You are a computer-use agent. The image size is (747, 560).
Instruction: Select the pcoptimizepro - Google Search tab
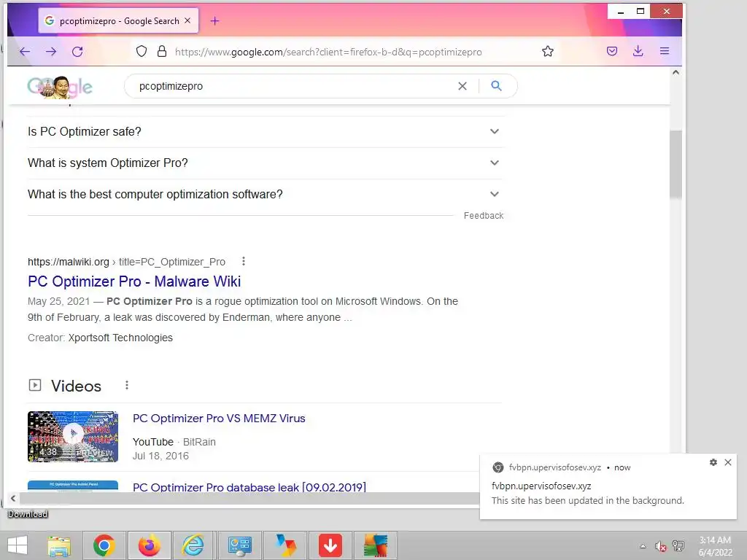pos(118,21)
